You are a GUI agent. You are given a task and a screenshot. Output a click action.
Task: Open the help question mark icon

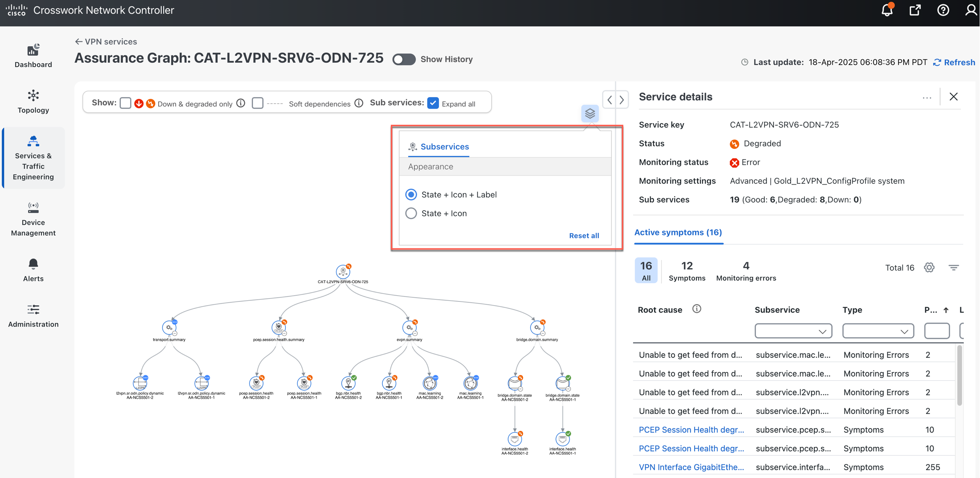(943, 10)
